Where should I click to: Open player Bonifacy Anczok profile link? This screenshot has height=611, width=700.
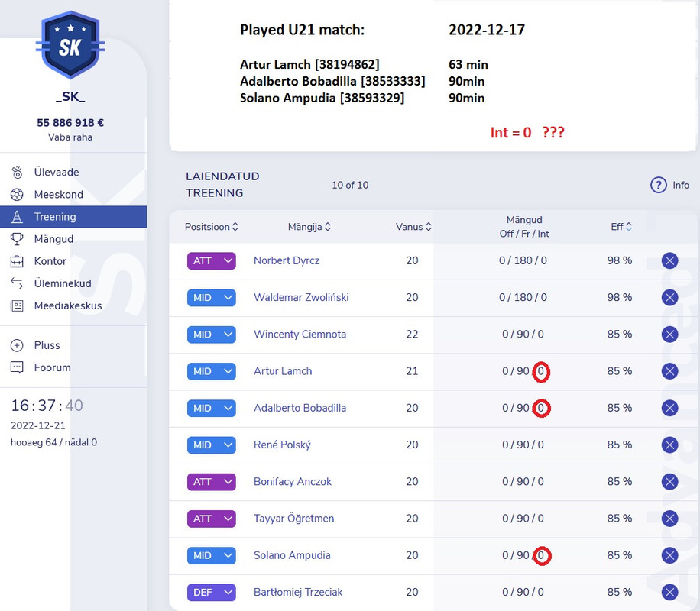pos(293,482)
